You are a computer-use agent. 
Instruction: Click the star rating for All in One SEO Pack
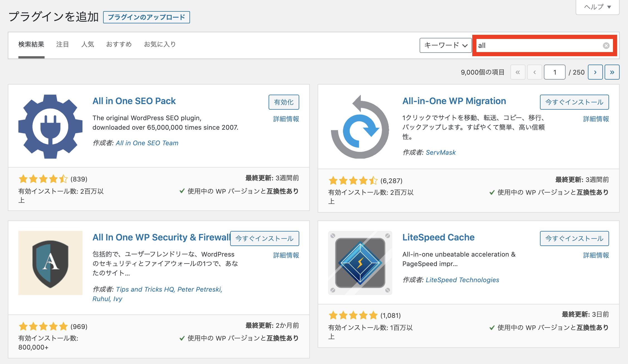43,179
